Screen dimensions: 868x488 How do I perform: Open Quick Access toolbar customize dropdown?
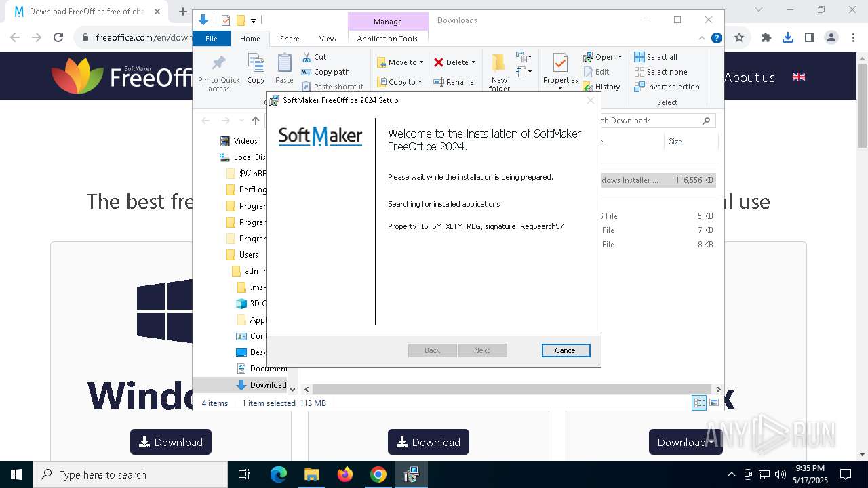pos(253,21)
